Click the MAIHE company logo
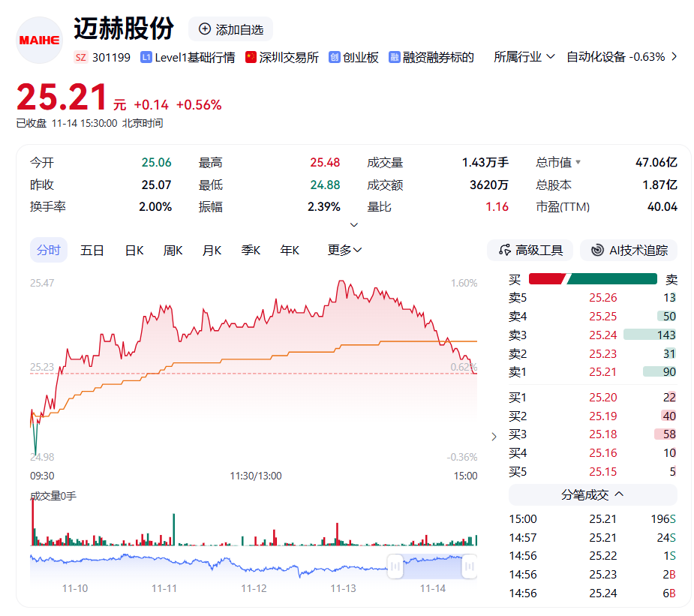The image size is (694, 616). point(39,40)
